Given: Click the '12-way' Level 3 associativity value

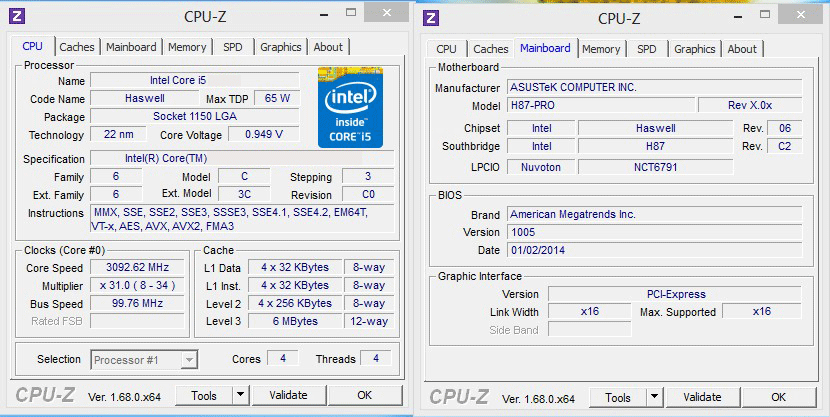Looking at the screenshot, I should [369, 321].
